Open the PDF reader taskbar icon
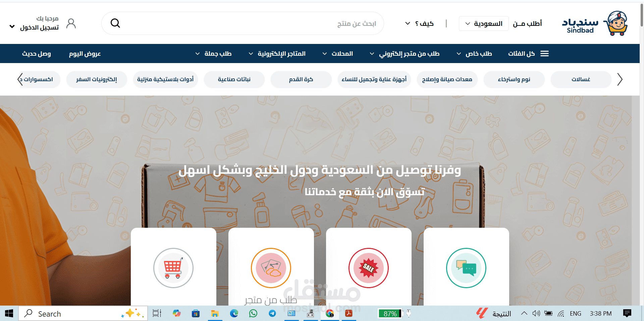This screenshot has height=321, width=644. point(349,314)
